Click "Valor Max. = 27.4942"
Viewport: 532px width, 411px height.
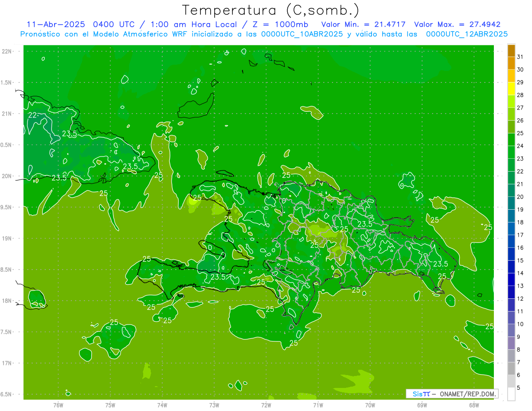457,24
